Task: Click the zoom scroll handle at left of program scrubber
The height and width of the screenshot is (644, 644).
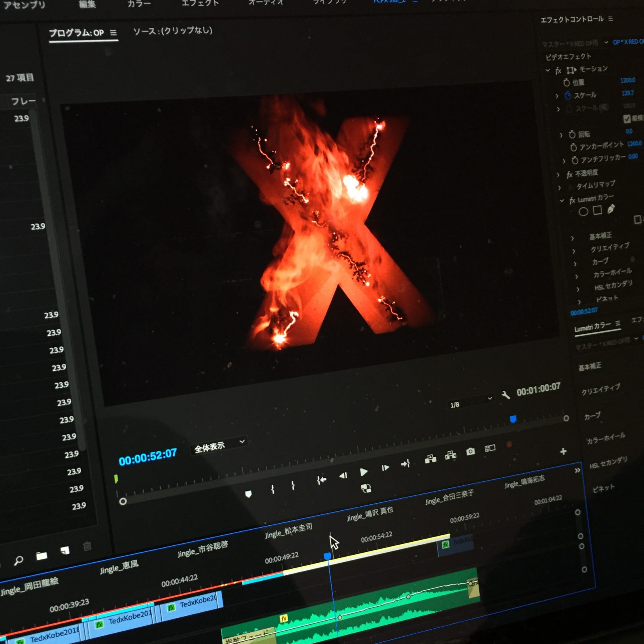Action: coord(123,501)
